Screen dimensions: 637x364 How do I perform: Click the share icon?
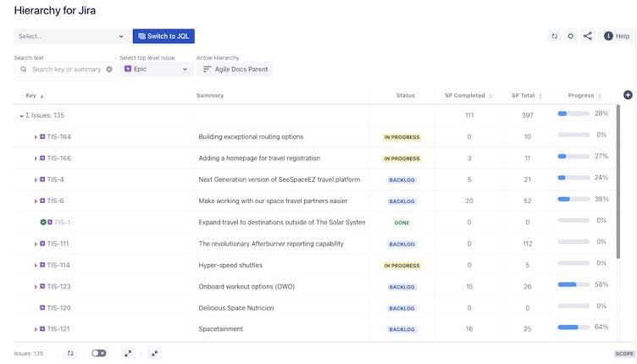[587, 36]
